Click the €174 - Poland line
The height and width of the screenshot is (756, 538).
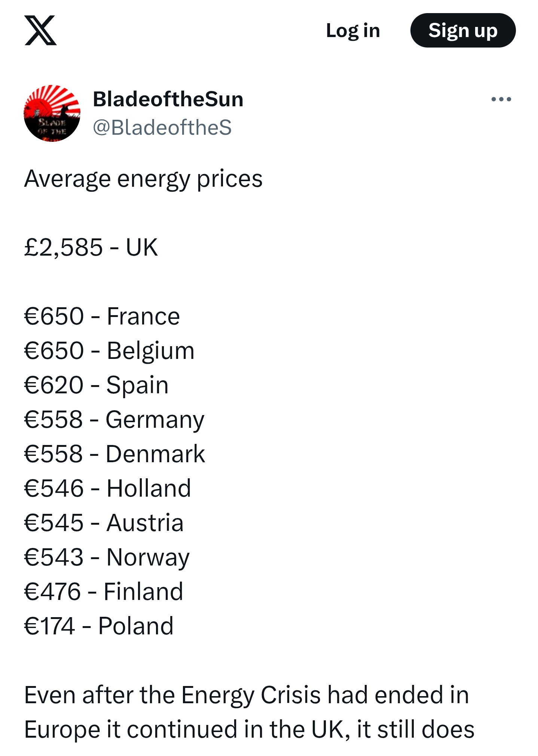(x=98, y=626)
